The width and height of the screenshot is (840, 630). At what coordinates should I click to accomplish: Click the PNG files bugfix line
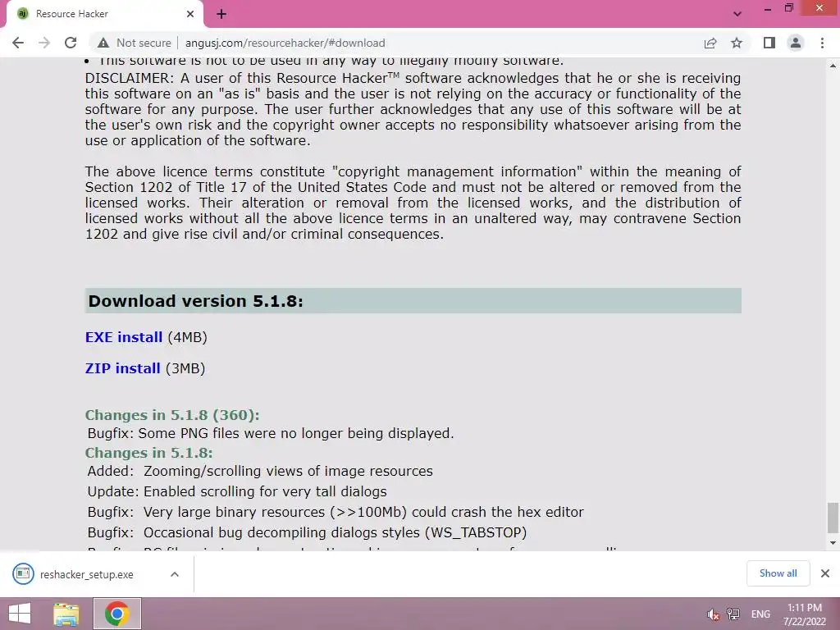click(x=271, y=433)
